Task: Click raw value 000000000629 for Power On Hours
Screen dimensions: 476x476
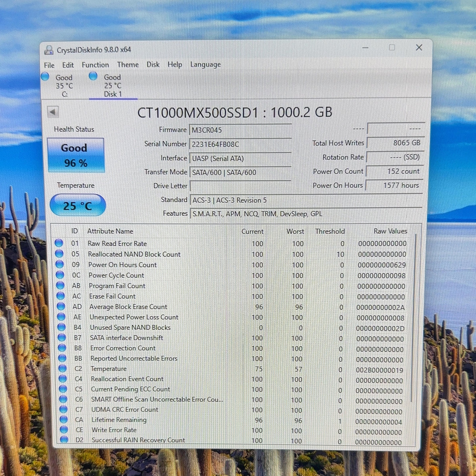Action: [382, 265]
